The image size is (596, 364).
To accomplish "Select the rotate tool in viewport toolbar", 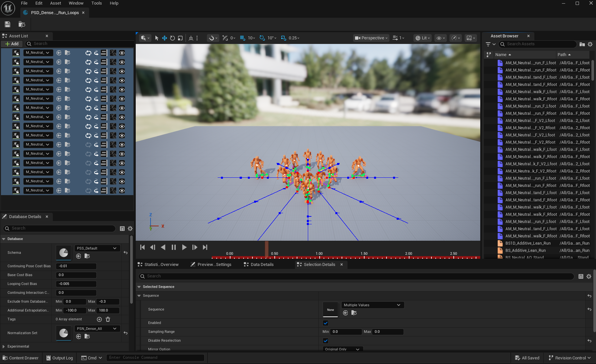I will point(172,38).
